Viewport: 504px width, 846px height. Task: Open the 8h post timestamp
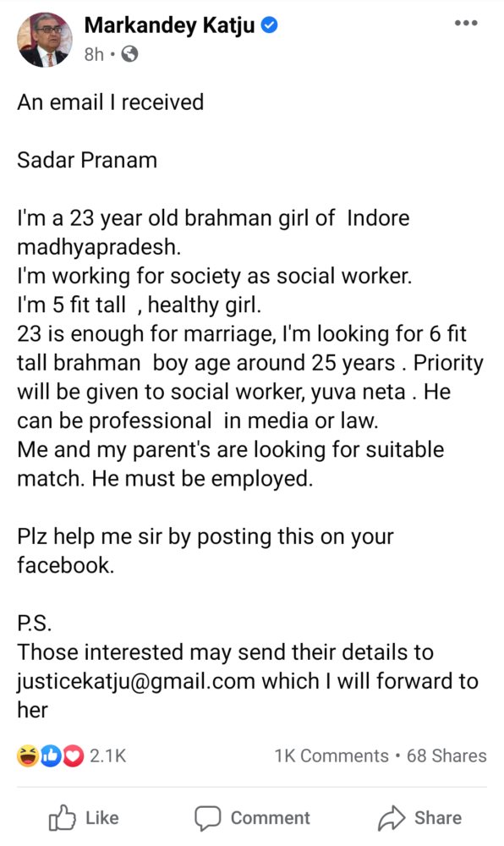tap(94, 54)
